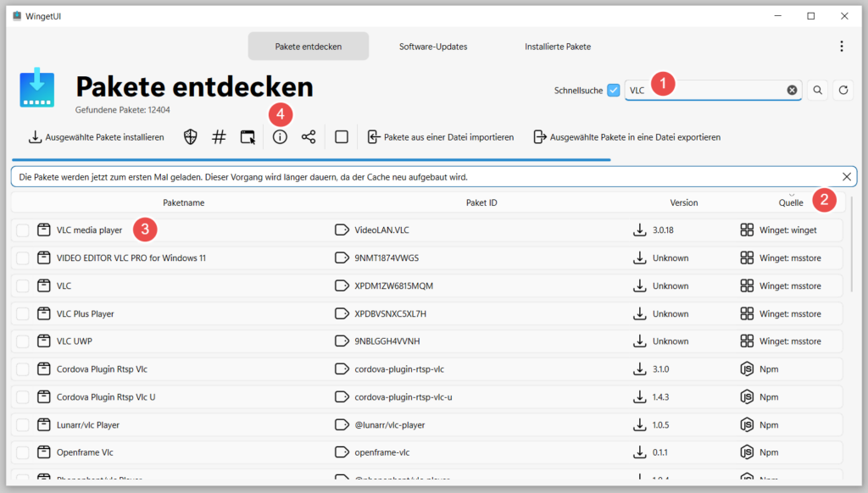
Task: Click the tag icon beside VideoLAN.VLC
Action: tap(342, 230)
